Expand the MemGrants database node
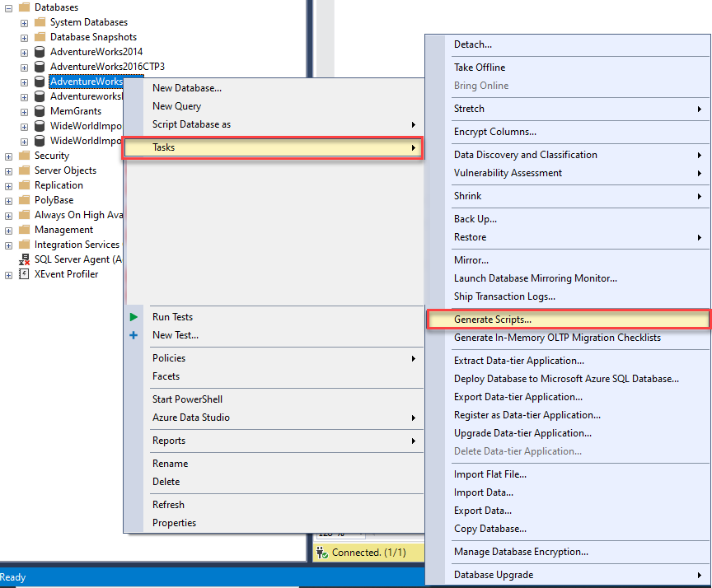712x588 pixels. (25, 112)
